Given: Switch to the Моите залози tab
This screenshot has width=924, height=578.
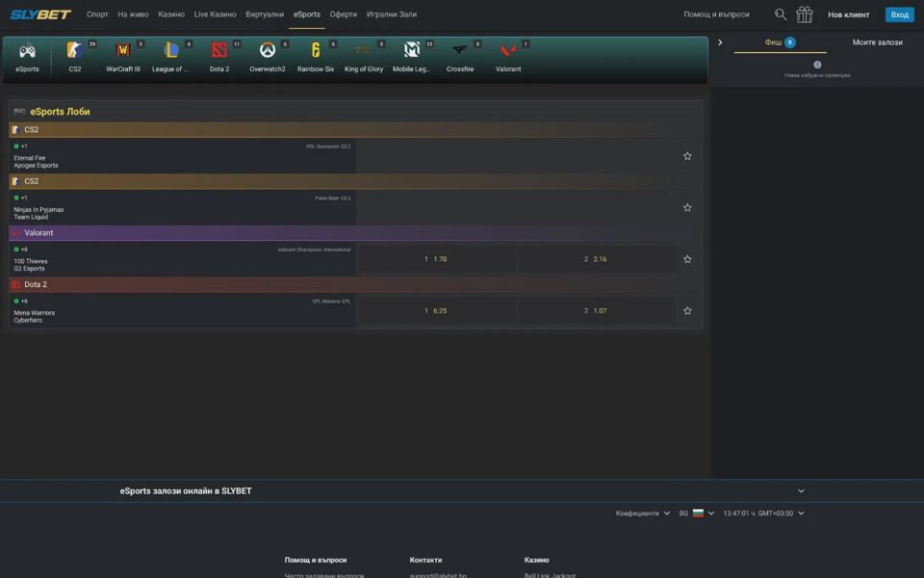Looking at the screenshot, I should (878, 42).
